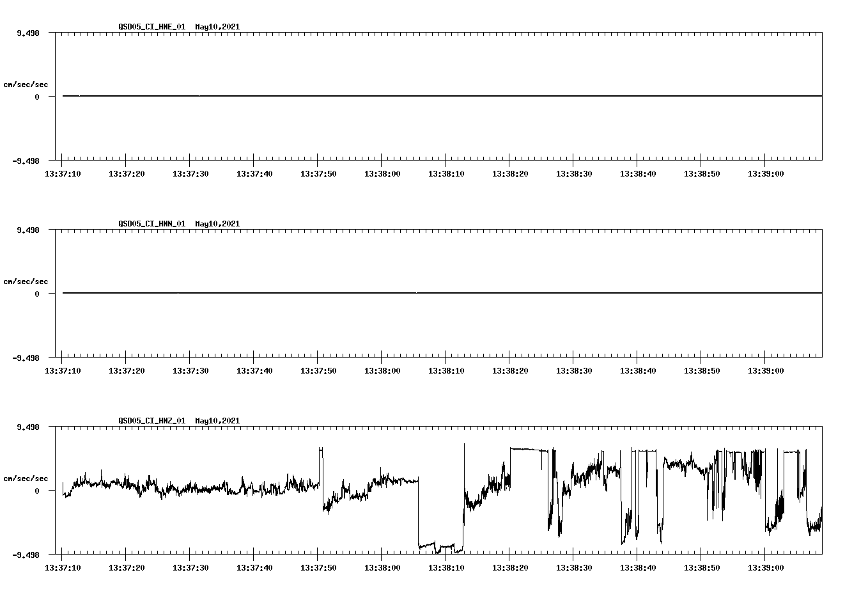This screenshot has height=591, width=868.
Task: Select the noisy HNZ waveform trace
Action: tap(192, 489)
